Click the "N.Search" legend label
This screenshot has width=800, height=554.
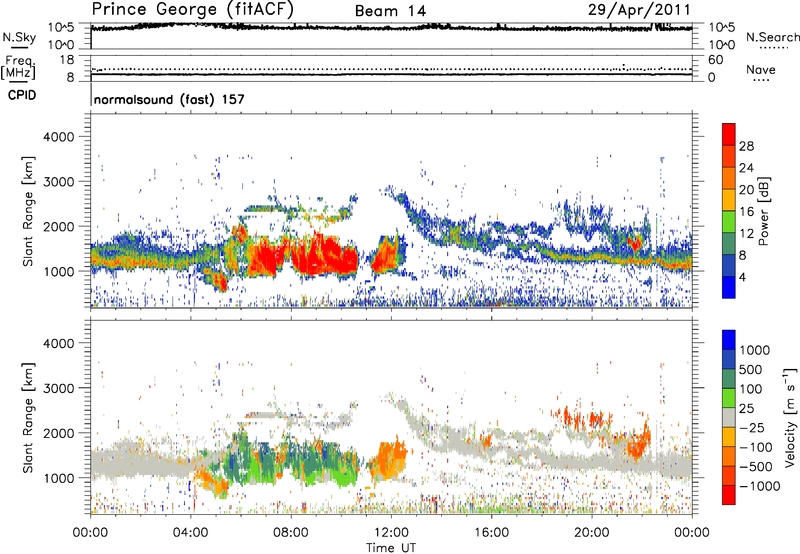(x=772, y=37)
